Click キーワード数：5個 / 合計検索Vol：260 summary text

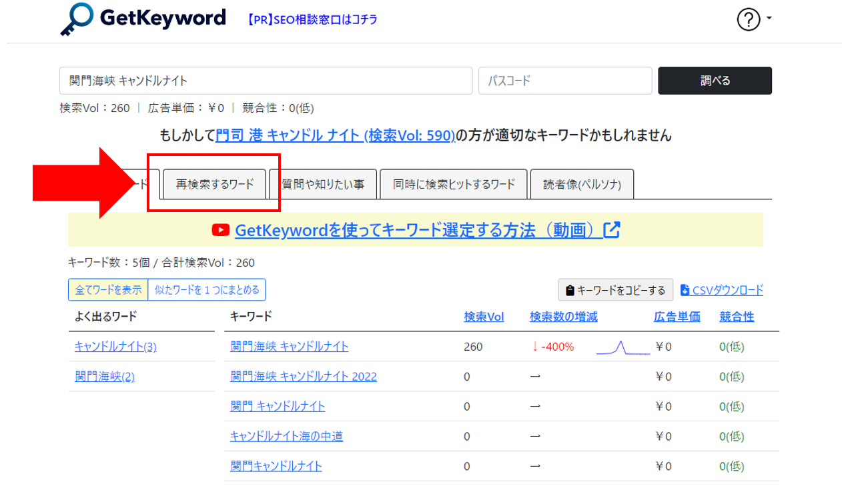[x=161, y=263]
